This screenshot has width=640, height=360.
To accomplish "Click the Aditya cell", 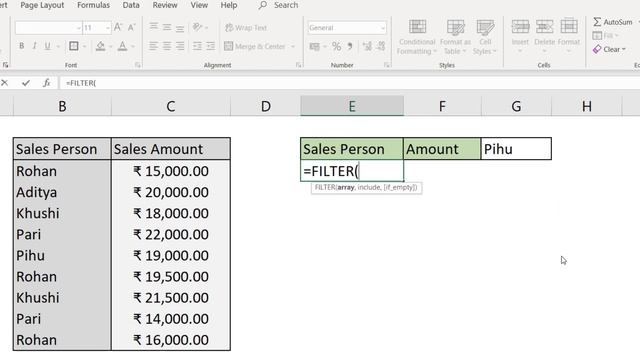I will tap(62, 192).
